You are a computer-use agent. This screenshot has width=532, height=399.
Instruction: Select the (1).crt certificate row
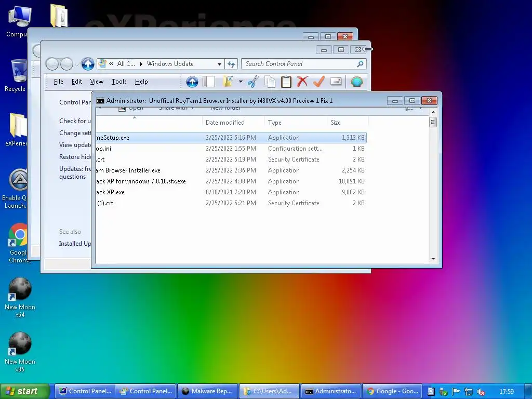[231, 203]
